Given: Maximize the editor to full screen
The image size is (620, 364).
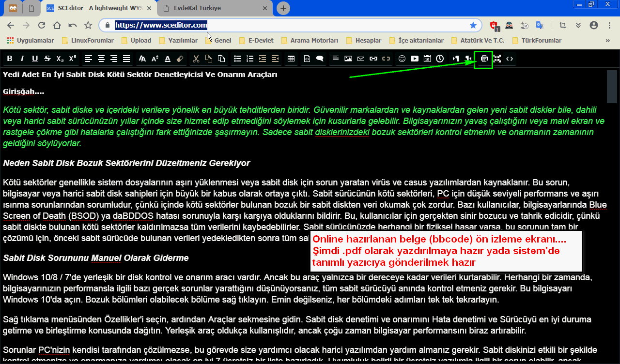Looking at the screenshot, I should point(497,59).
